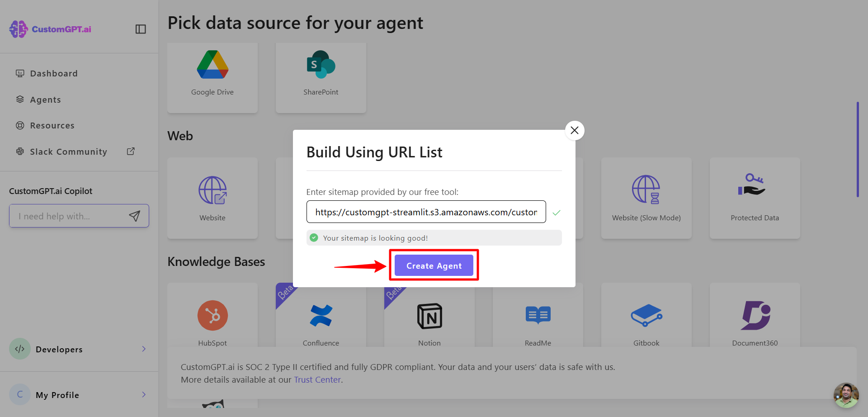This screenshot has height=417, width=868.
Task: Choose the Website data source card
Action: tap(212, 198)
